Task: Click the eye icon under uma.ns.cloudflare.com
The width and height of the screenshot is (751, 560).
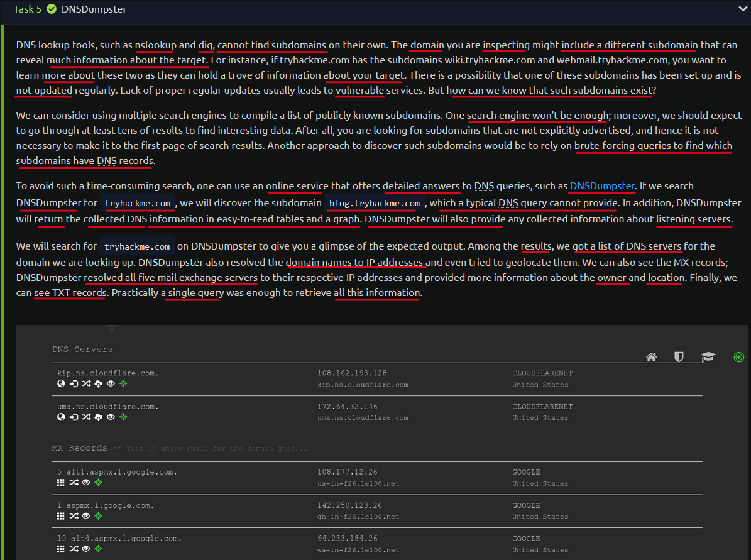Action: coord(111,417)
